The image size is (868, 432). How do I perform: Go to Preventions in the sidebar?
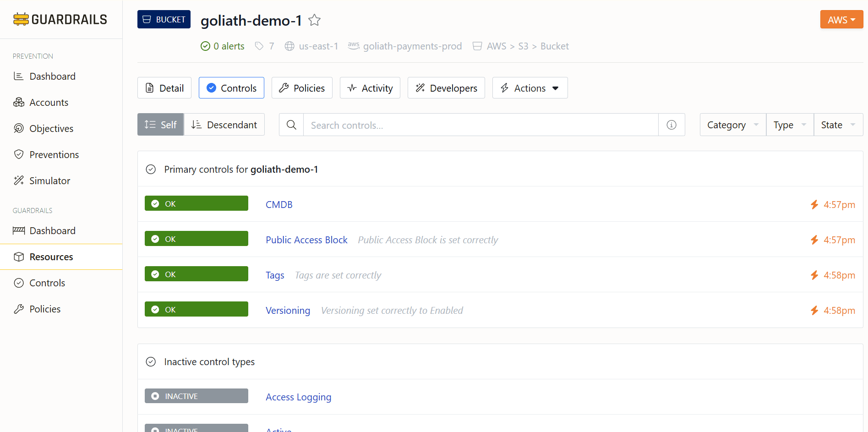point(54,155)
